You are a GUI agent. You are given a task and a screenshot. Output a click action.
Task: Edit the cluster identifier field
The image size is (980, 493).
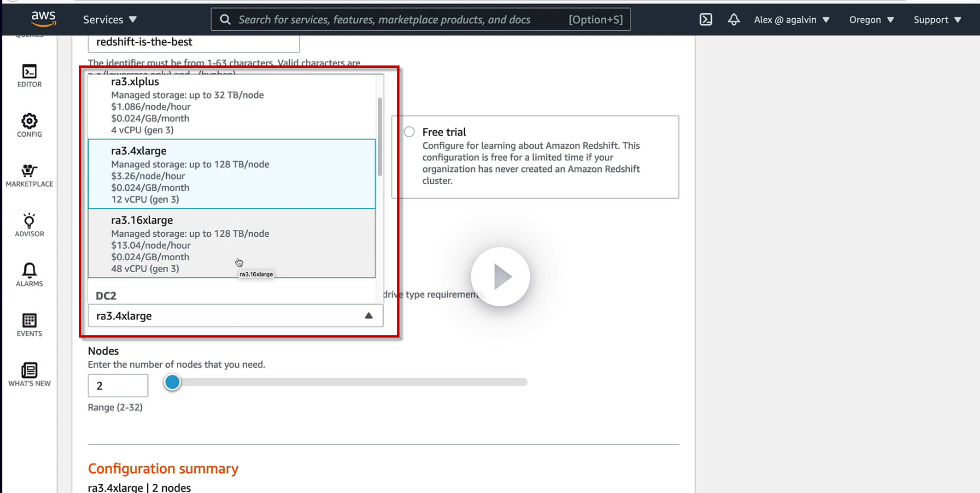pos(193,42)
